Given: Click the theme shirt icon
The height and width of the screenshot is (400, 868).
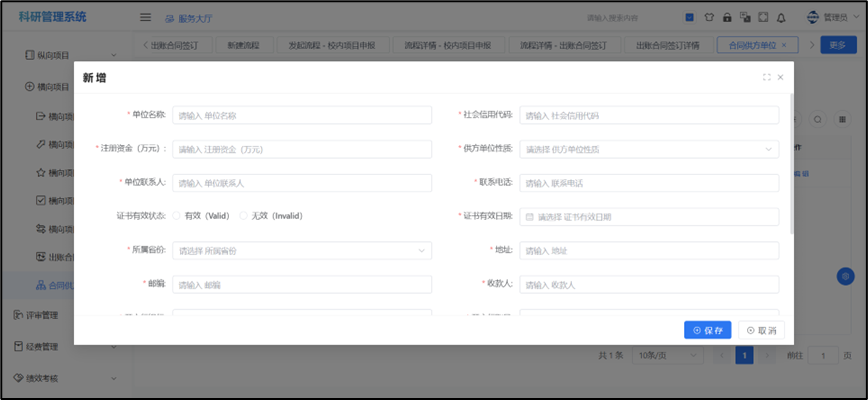Looking at the screenshot, I should pyautogui.click(x=709, y=17).
